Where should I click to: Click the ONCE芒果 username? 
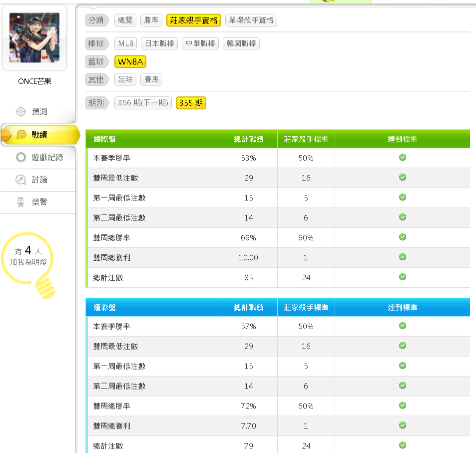34,81
